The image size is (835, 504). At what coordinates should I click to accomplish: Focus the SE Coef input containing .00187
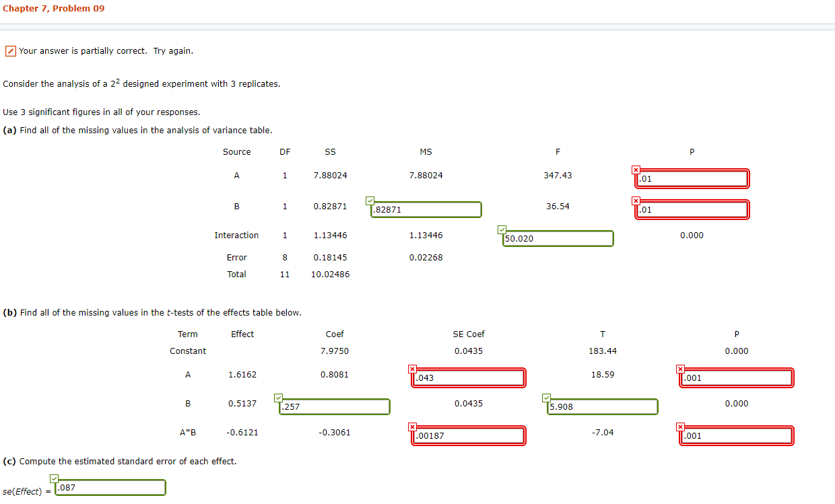[469, 436]
